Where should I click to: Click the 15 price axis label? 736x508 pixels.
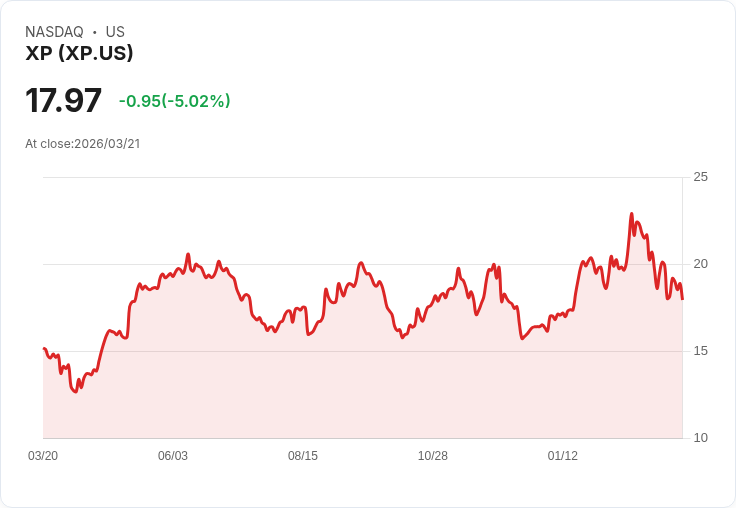pos(700,351)
